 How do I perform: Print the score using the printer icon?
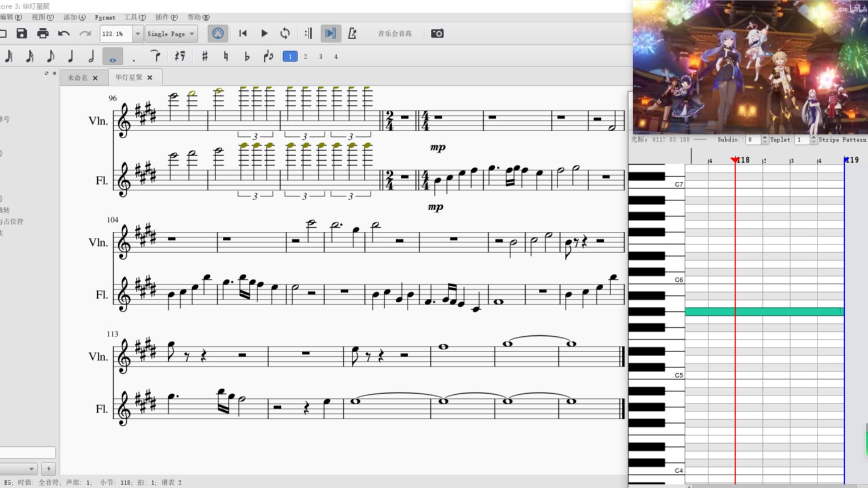(43, 34)
